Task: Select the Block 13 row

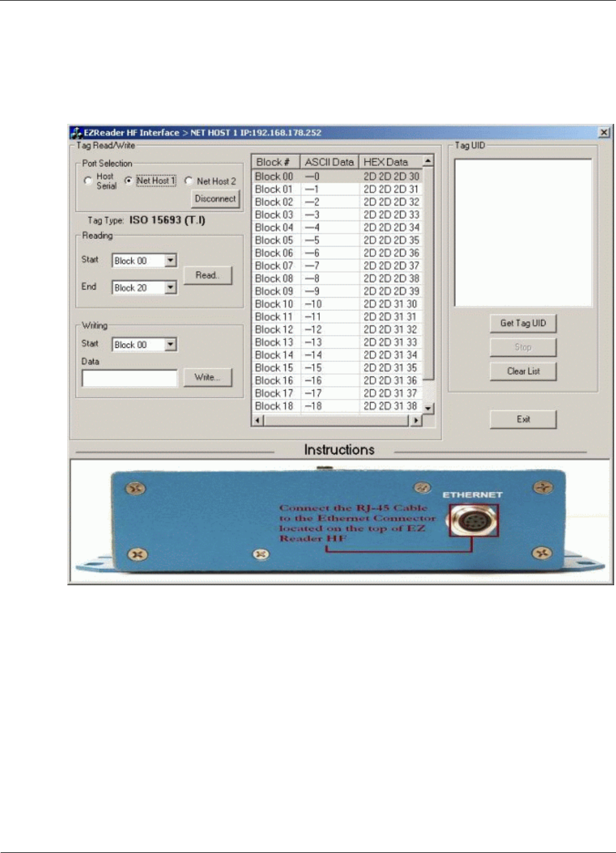Action: tap(337, 342)
